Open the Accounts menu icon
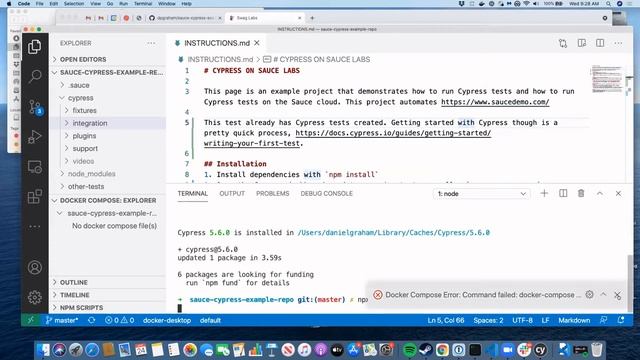Image resolution: width=640 pixels, height=360 pixels. point(35,268)
